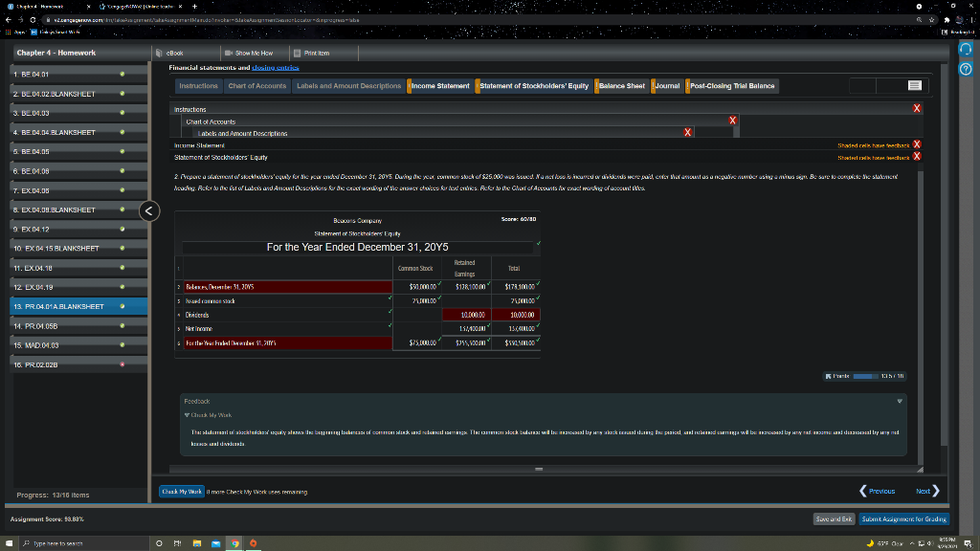The image size is (980, 551).
Task: Open the Journal tab
Action: pos(667,86)
